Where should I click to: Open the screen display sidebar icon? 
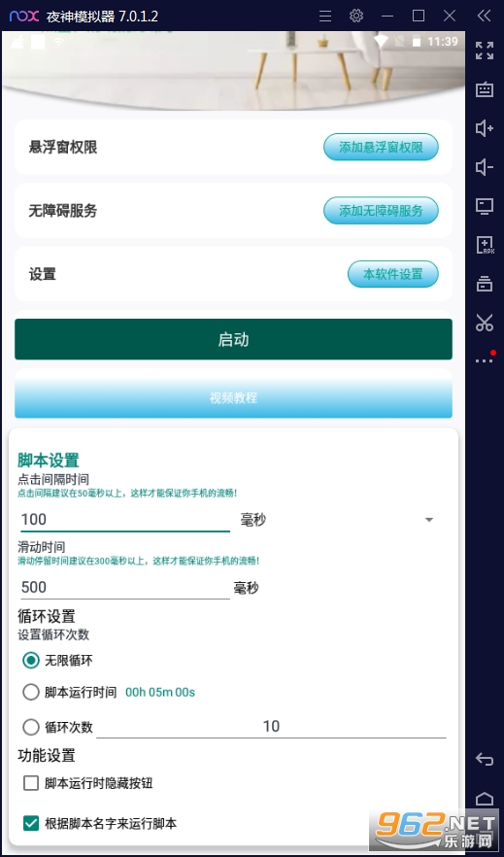[x=485, y=206]
